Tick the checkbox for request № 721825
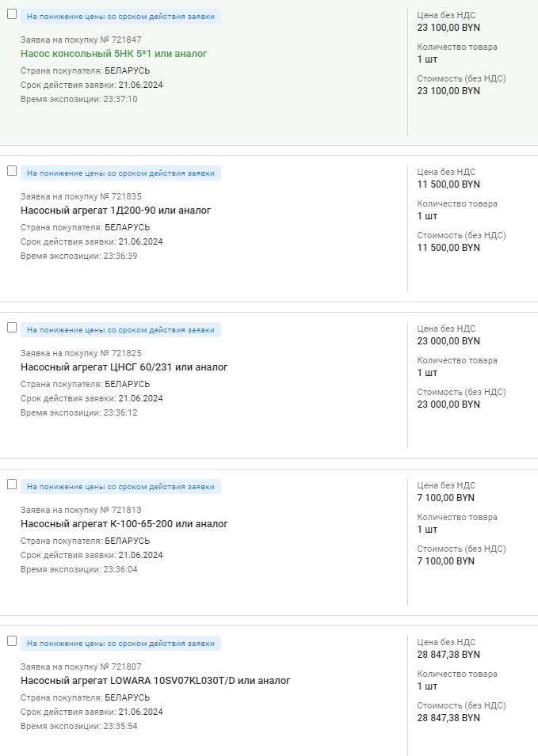Viewport: 538px width, 756px height. [12, 328]
